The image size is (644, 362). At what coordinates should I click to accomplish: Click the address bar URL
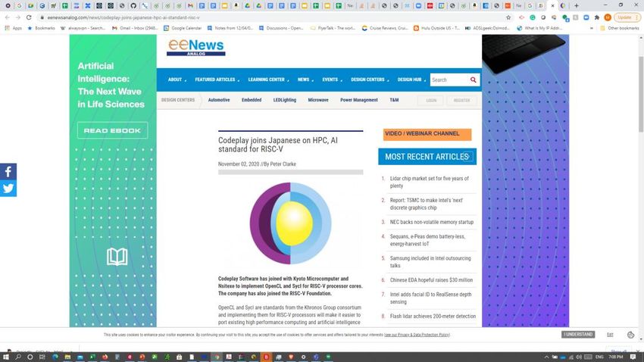click(x=123, y=17)
